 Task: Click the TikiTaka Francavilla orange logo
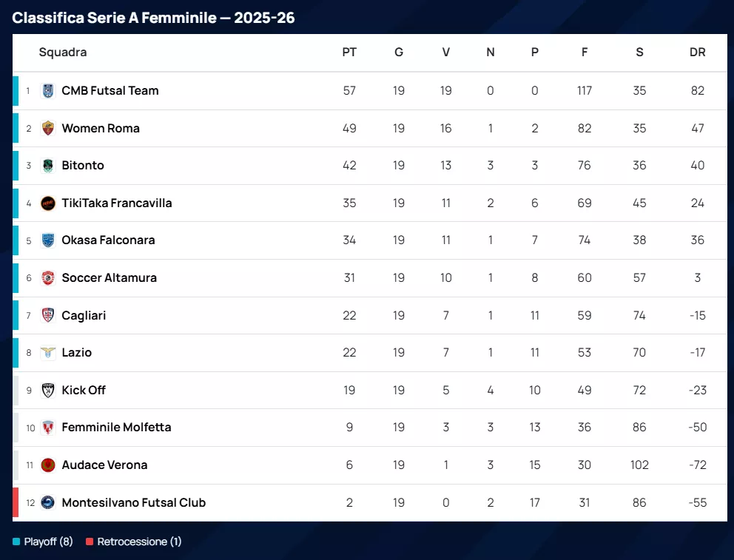coord(48,203)
